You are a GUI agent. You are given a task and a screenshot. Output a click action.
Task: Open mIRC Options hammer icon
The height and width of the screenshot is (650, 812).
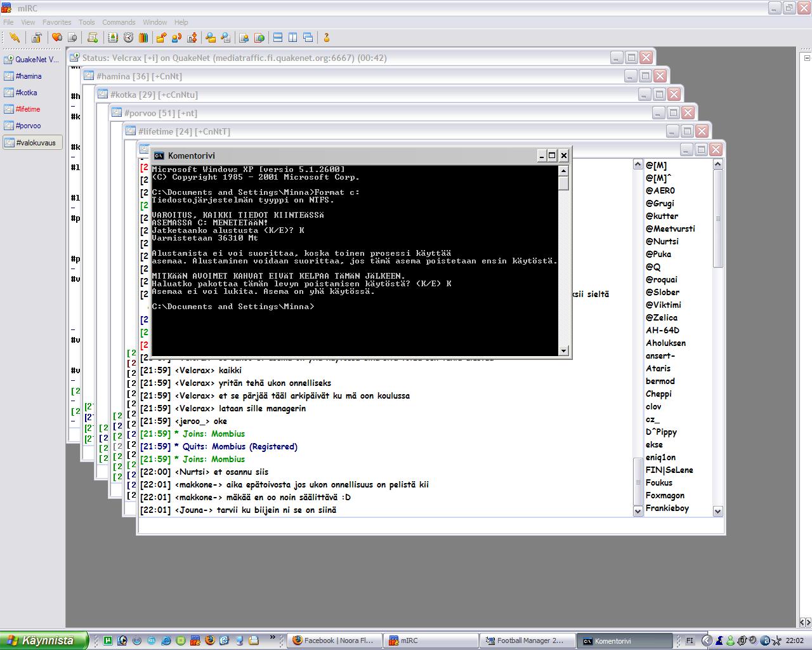tap(36, 37)
